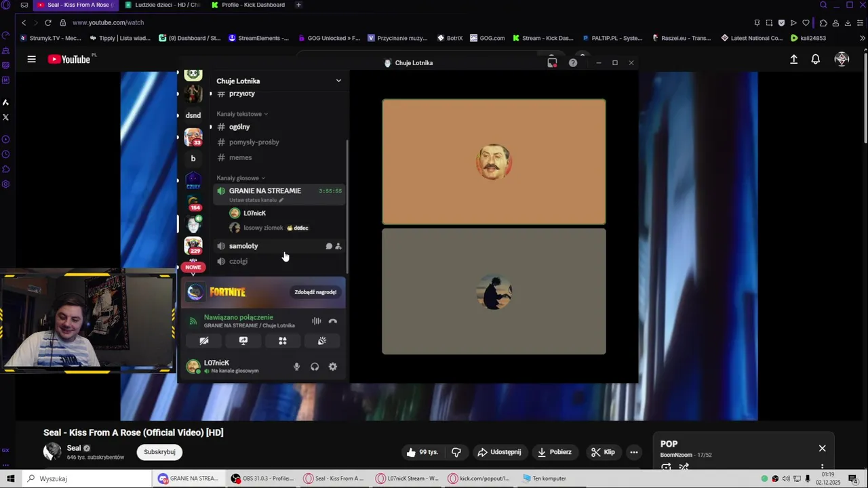Go to YouTube home via logo
The image size is (868, 488).
pos(69,60)
